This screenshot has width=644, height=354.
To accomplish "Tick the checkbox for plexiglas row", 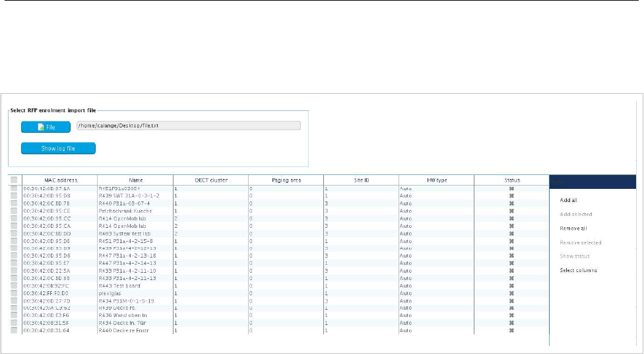I will (14, 293).
